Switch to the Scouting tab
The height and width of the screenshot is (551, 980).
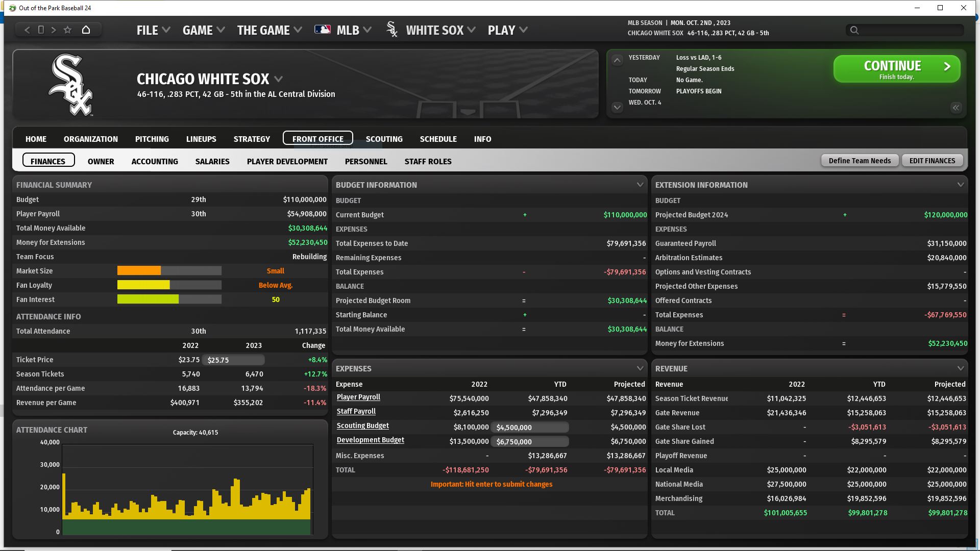click(x=384, y=139)
